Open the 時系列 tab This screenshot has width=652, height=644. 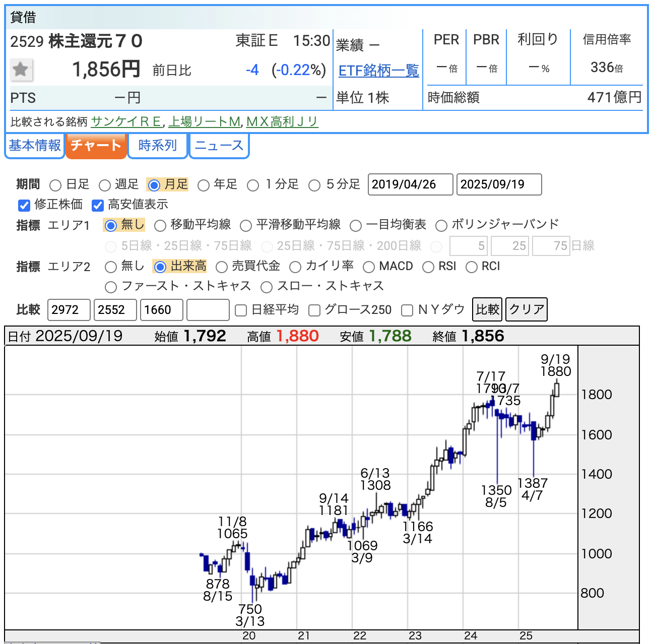(x=157, y=146)
